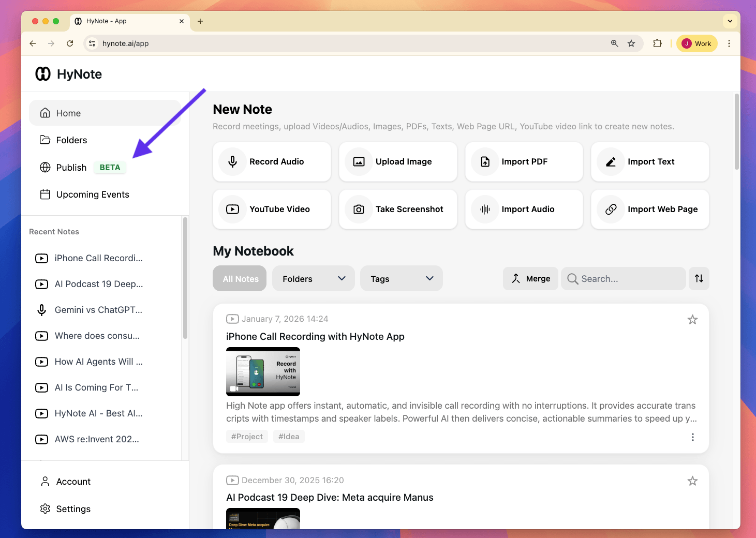Open the note thumbnail for iPhone Call Recording
The image size is (756, 538).
coord(263,371)
